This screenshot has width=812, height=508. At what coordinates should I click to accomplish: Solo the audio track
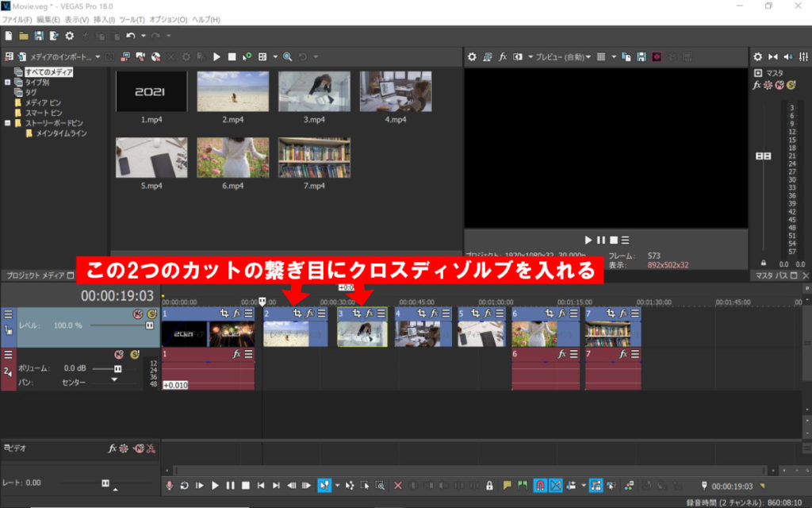point(134,354)
